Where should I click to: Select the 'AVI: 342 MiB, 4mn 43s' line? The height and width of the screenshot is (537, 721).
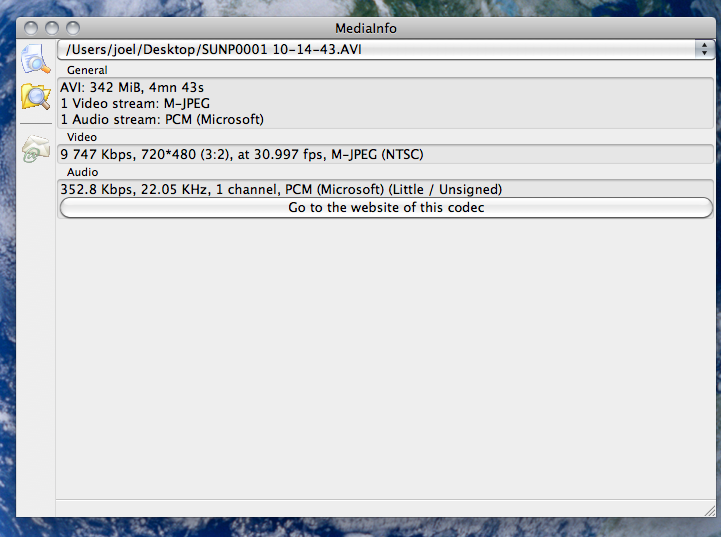click(132, 87)
